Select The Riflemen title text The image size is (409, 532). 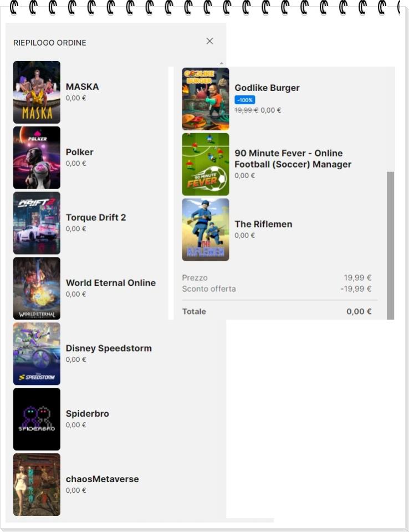point(263,224)
